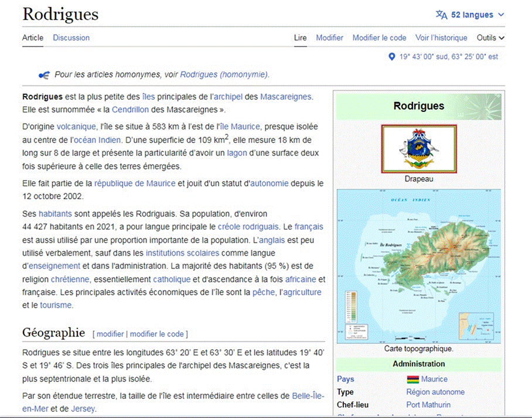
Task: Follow the océan Indien link
Action: tap(97, 140)
